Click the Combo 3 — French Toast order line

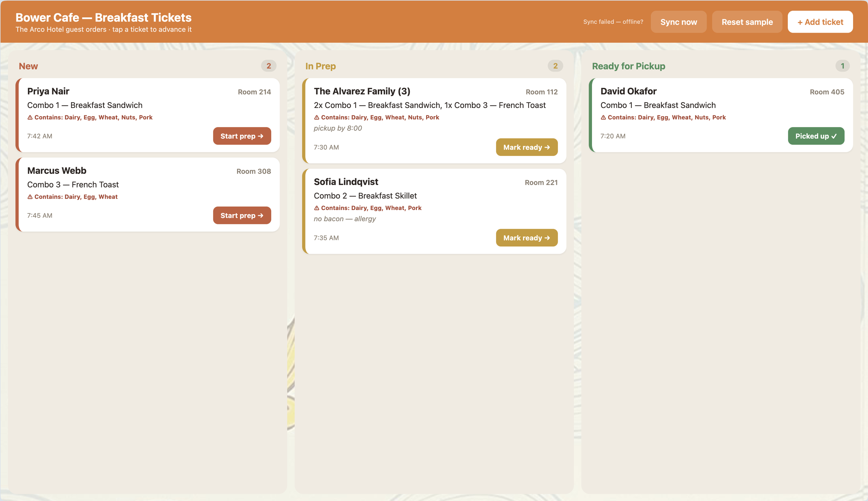[x=73, y=185]
